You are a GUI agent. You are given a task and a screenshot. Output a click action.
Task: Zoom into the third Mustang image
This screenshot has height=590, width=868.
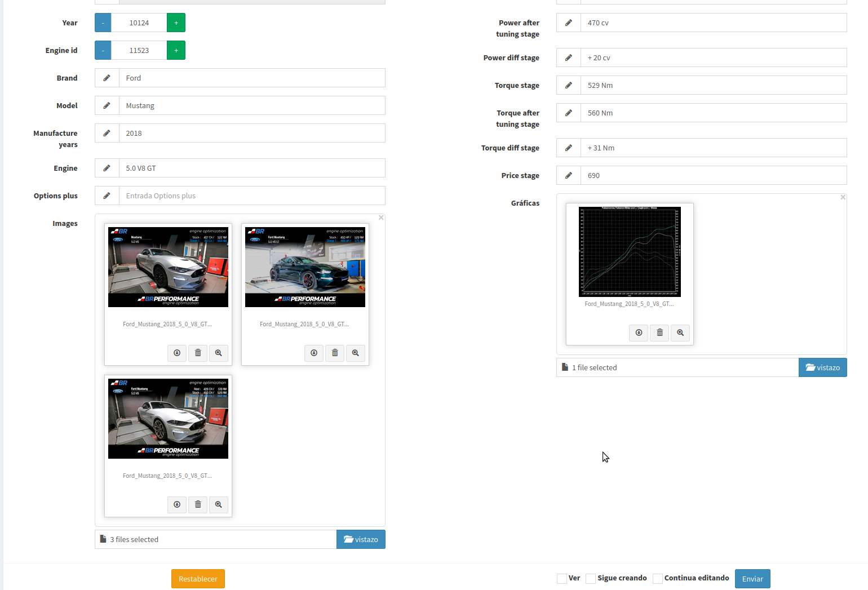pos(218,504)
